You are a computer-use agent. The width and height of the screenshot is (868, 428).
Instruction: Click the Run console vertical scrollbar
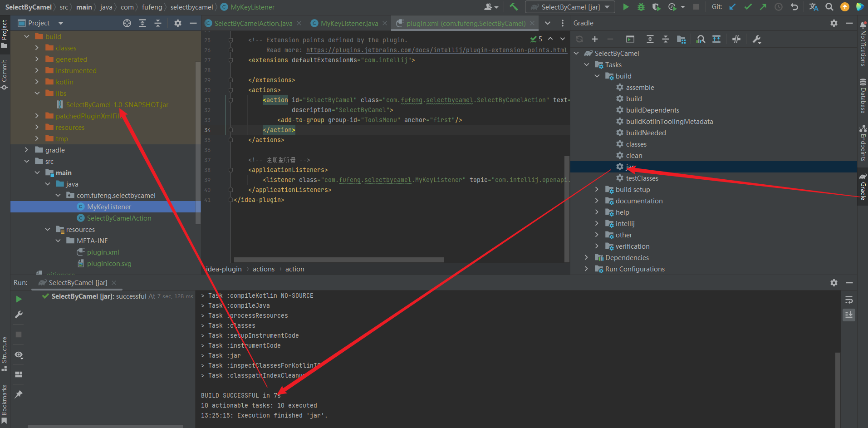click(x=838, y=389)
